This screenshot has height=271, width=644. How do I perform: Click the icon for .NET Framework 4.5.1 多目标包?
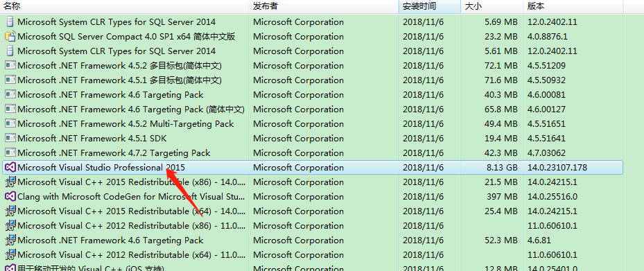pos(10,80)
